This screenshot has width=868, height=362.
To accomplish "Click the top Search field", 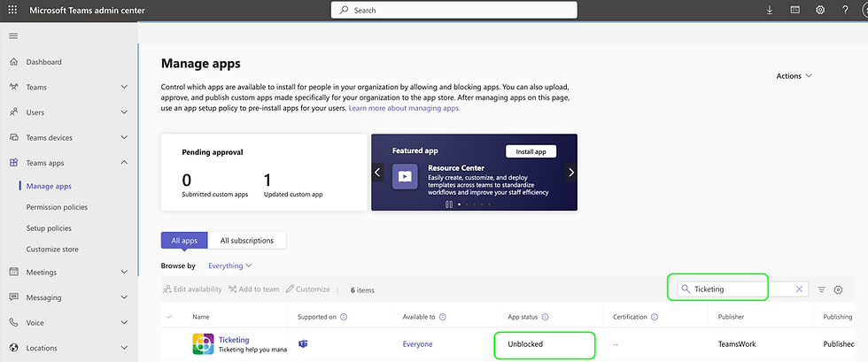I will pyautogui.click(x=453, y=10).
